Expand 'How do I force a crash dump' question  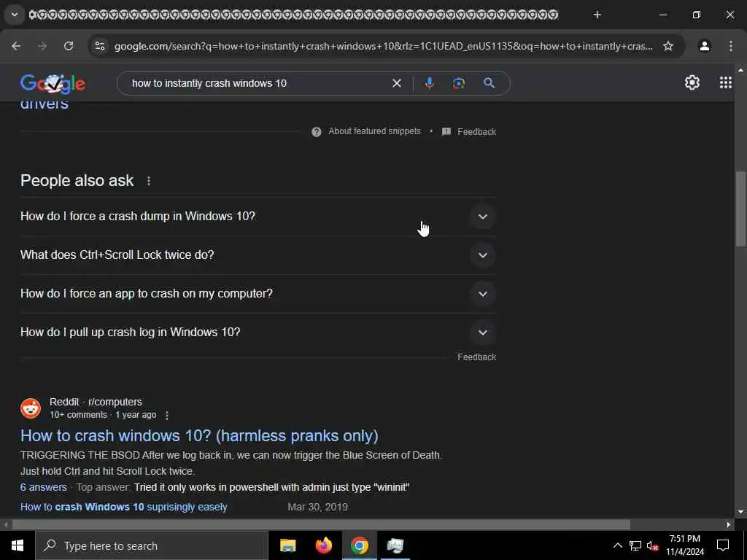pos(258,216)
